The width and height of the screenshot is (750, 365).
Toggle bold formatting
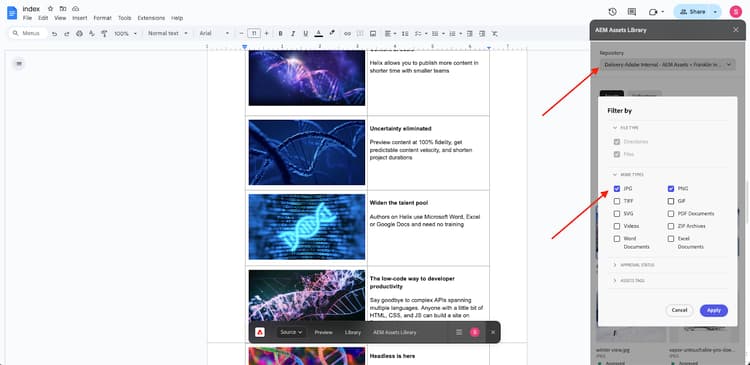click(280, 33)
